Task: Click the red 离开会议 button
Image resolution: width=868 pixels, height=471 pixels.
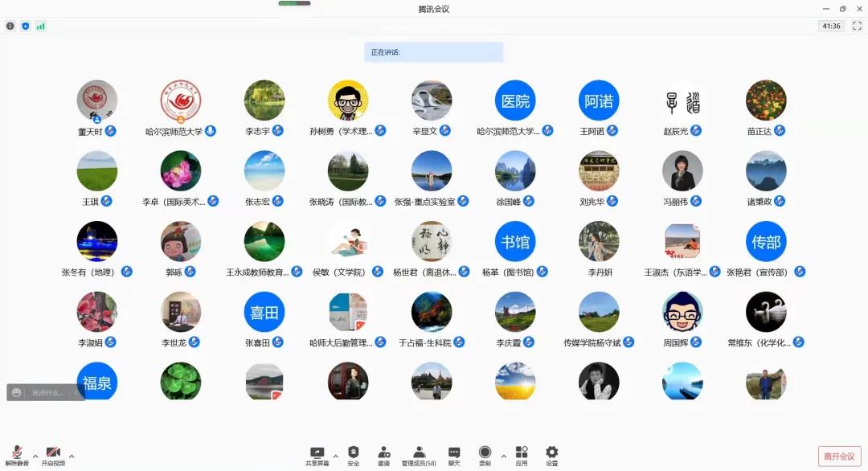Action: coord(839,457)
